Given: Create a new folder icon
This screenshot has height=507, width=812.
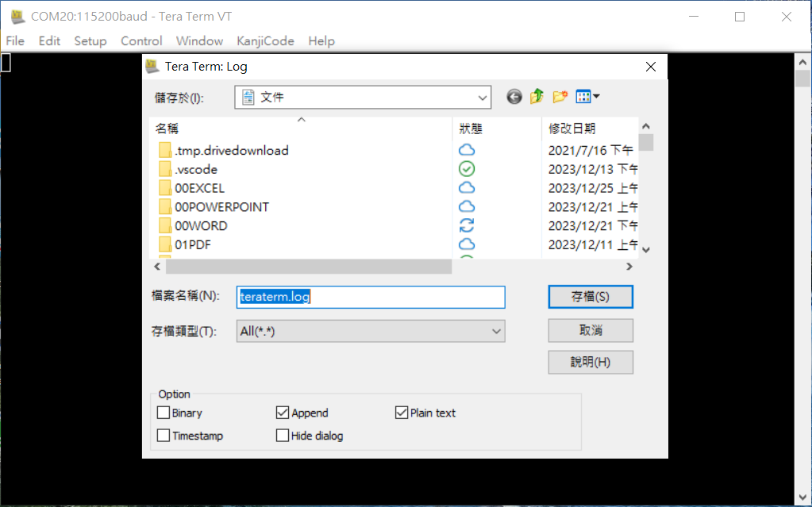Looking at the screenshot, I should [x=560, y=97].
